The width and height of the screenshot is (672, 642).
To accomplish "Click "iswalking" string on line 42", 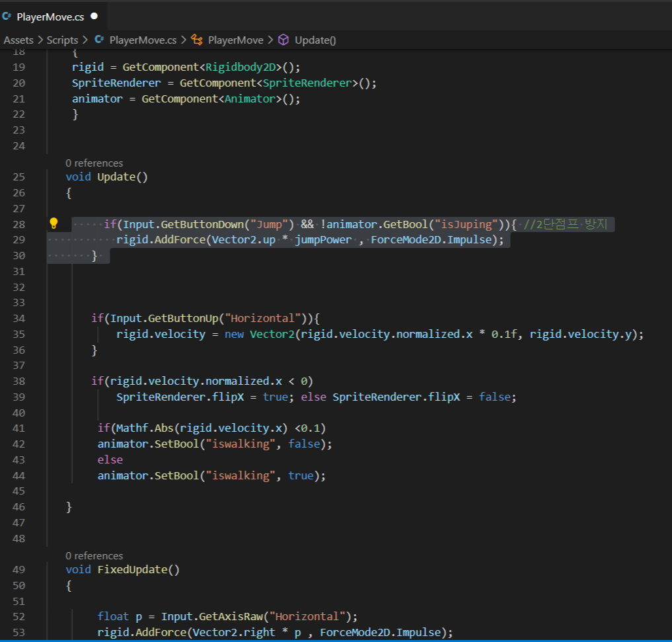I will tap(241, 444).
